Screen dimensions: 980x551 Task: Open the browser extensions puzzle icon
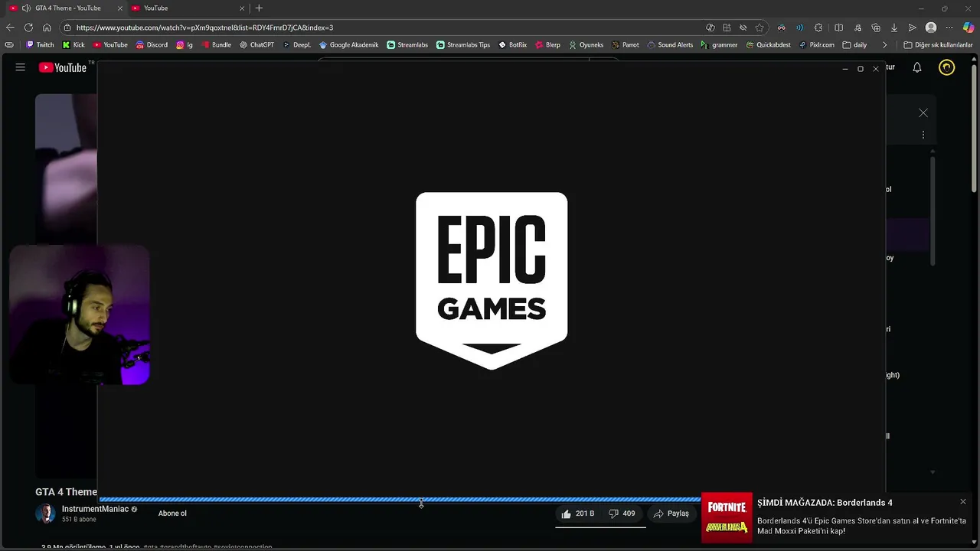click(x=818, y=28)
